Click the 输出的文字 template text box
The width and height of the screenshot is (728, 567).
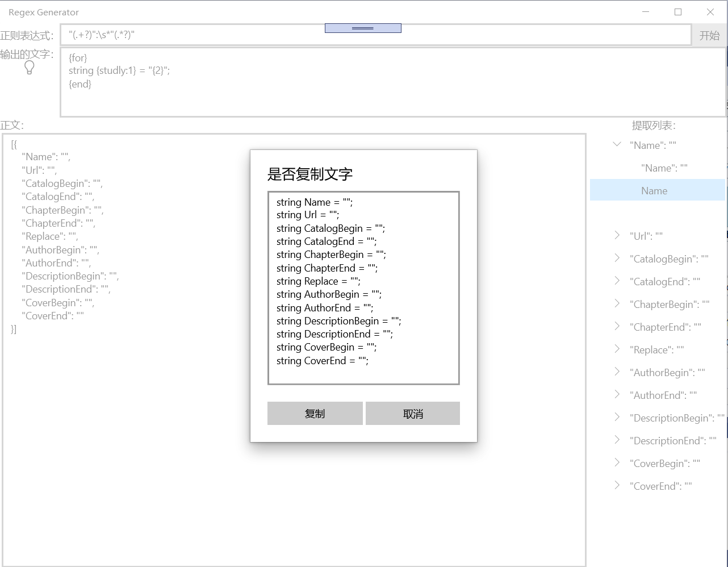pyautogui.click(x=394, y=82)
